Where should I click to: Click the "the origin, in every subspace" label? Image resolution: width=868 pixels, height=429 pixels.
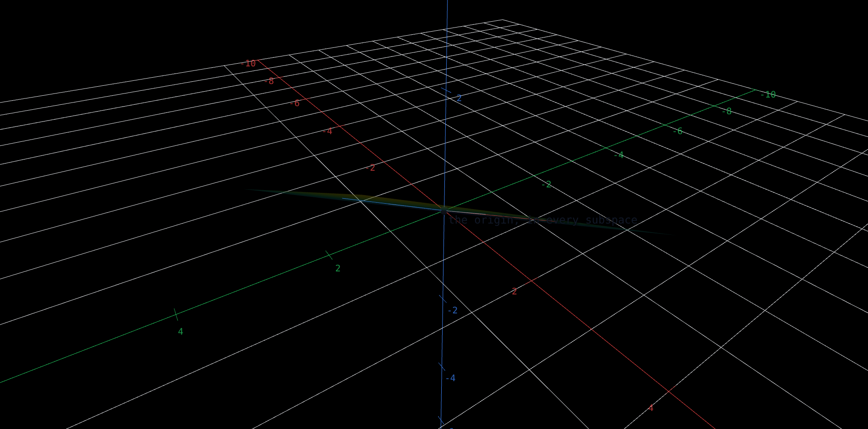tap(543, 220)
